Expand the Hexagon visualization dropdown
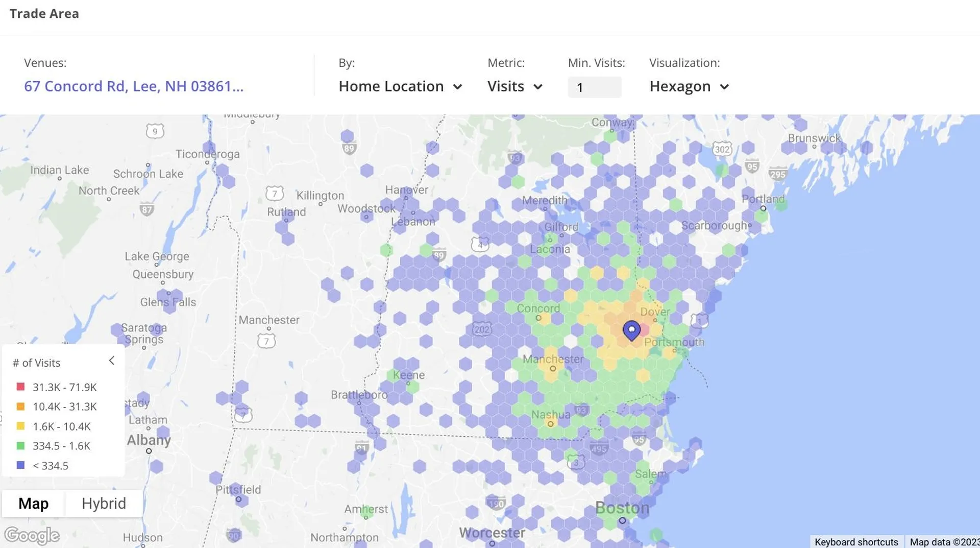The width and height of the screenshot is (980, 548). (x=689, y=86)
